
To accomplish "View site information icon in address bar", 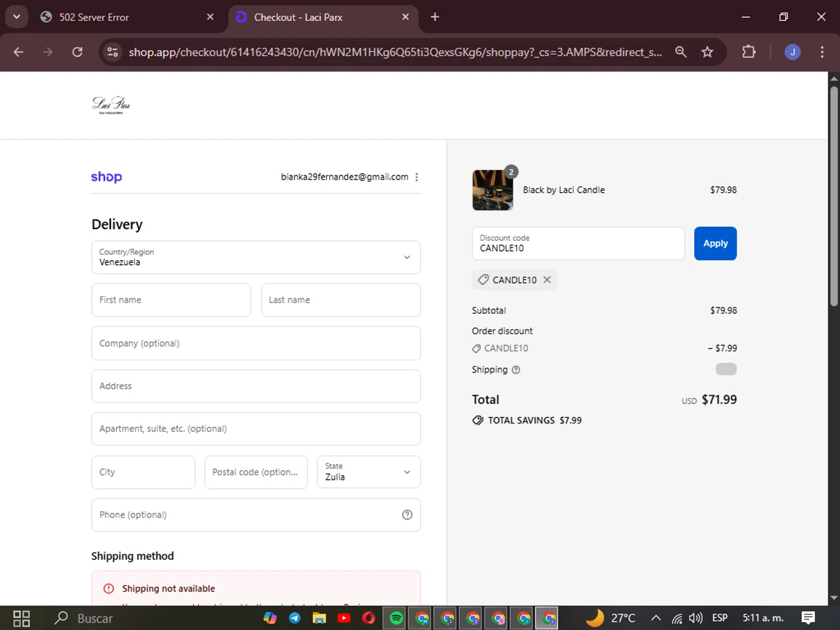I will point(113,52).
